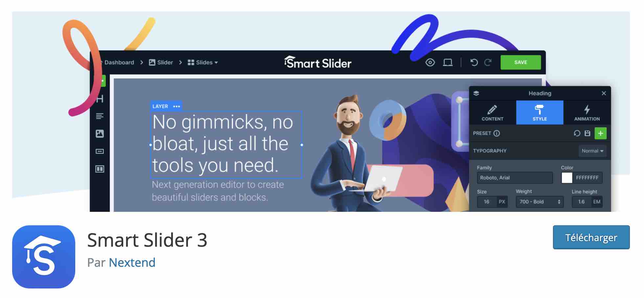Select the text paragraph layer icon
Viewport: 644px width, 298px height.
pyautogui.click(x=100, y=116)
